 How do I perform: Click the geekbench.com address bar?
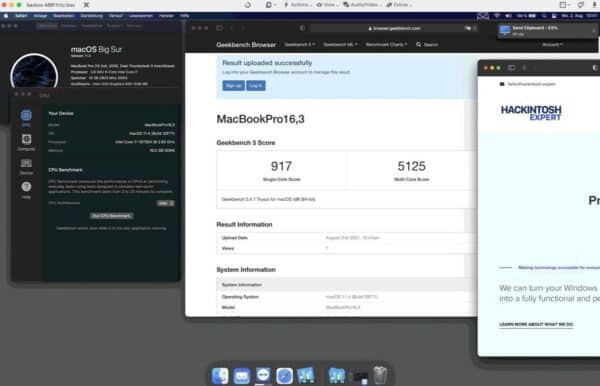click(394, 28)
